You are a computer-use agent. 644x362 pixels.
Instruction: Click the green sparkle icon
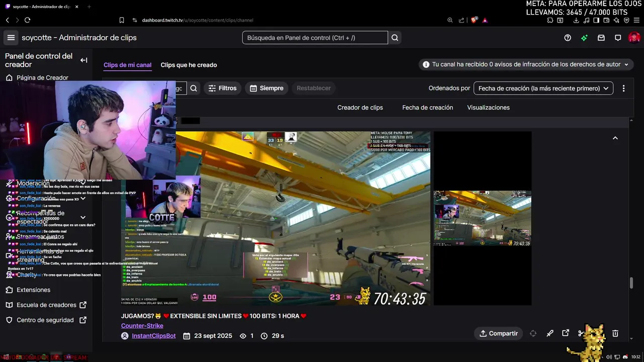584,38
